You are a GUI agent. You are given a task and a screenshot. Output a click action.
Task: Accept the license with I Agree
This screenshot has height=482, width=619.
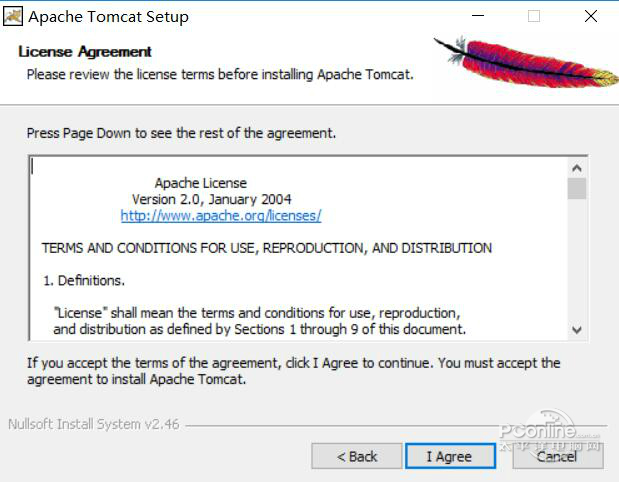point(450,456)
